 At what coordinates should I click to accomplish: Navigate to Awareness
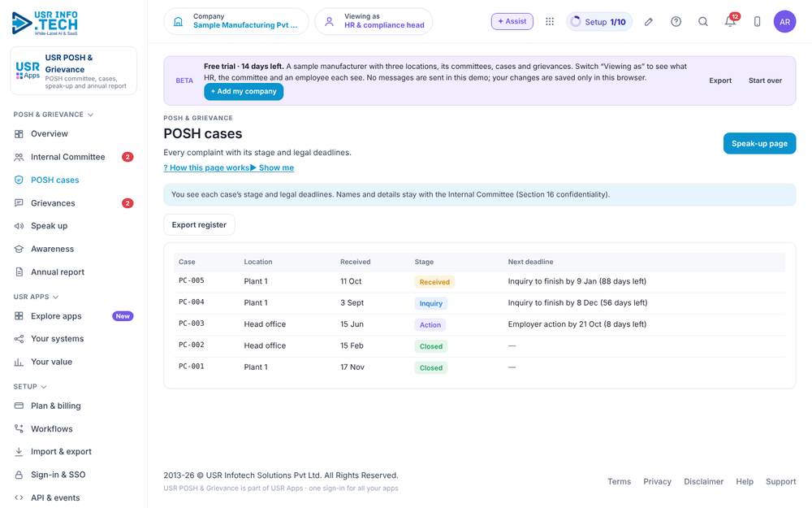coord(74,249)
